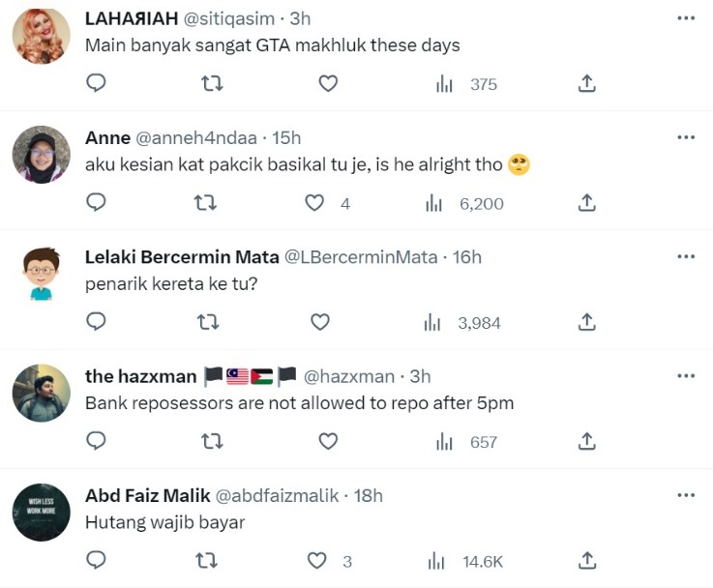Retweet Anne's tweet about pakcik basikal
Viewport: 713px width, 588px height.
tap(205, 203)
